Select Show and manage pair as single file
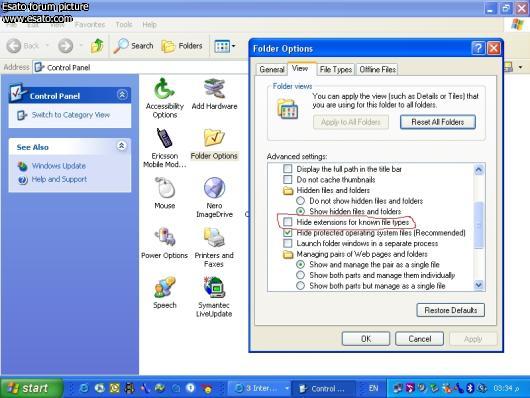Image resolution: width=530 pixels, height=398 pixels. pyautogui.click(x=300, y=264)
